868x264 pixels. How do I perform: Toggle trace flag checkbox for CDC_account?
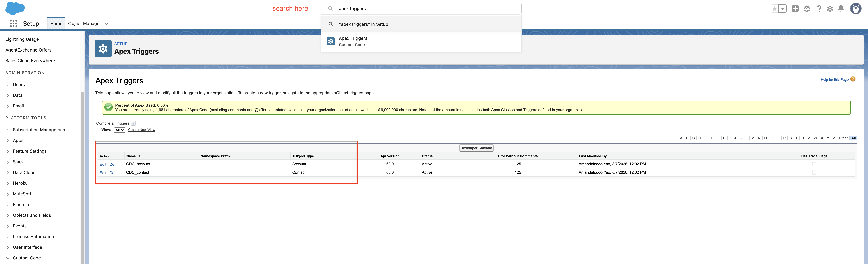814,164
